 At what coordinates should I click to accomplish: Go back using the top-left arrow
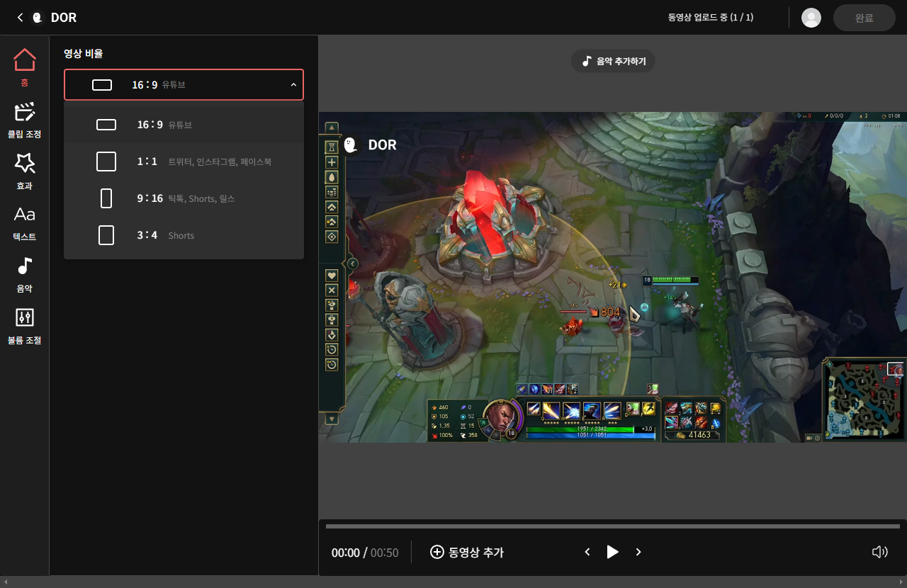coord(20,17)
